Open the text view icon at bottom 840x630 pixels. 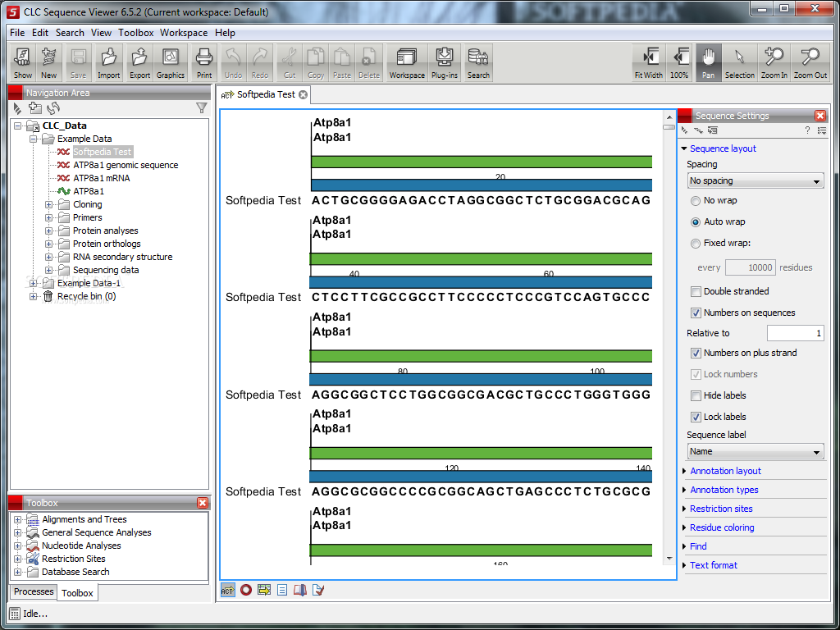[x=282, y=590]
